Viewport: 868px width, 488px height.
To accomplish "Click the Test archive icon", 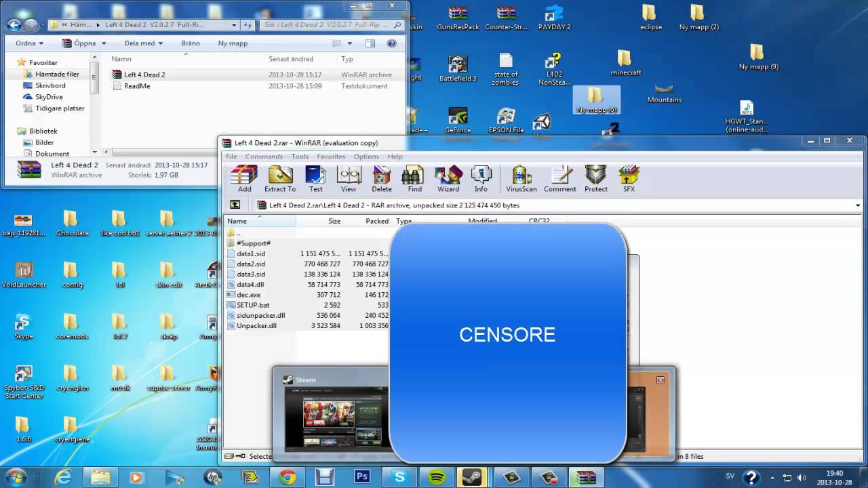I will point(316,179).
